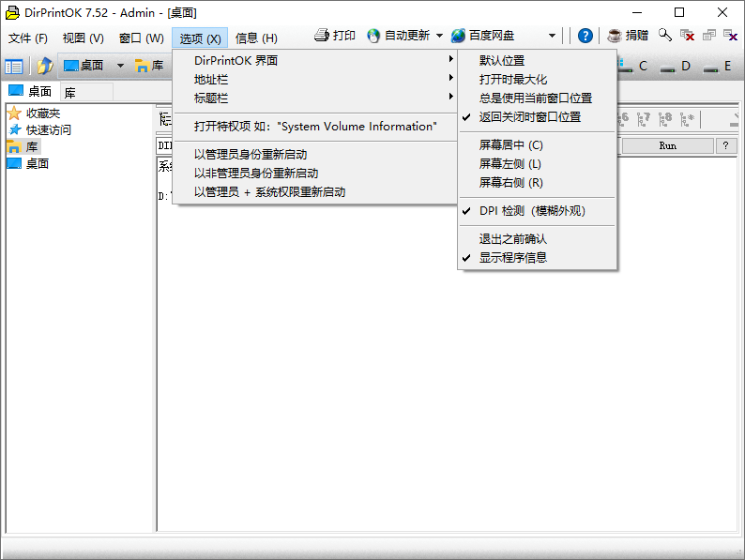The width and height of the screenshot is (745, 560).
Task: Click the printer icon labeled 打印
Action: tap(322, 36)
